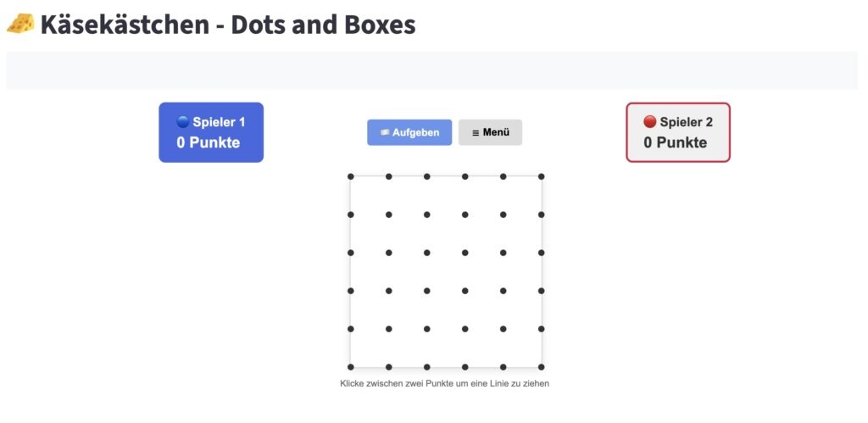
Task: Click the top-right corner dot of the grid
Action: coord(541,176)
